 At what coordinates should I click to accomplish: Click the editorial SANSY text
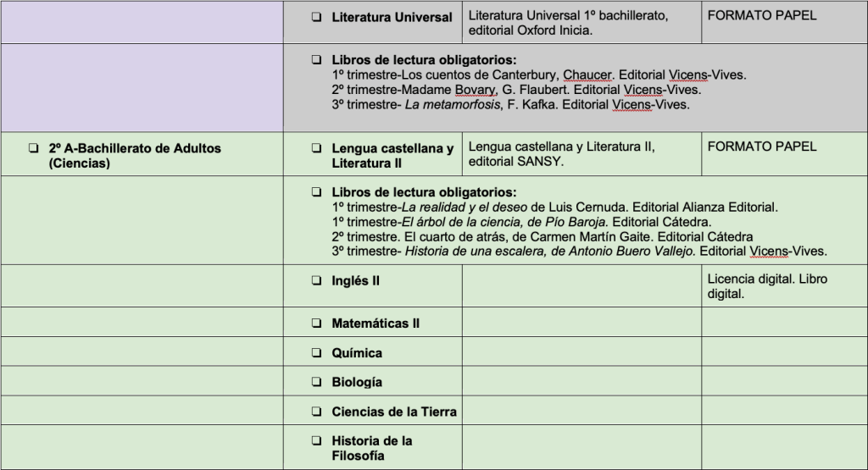[515, 162]
